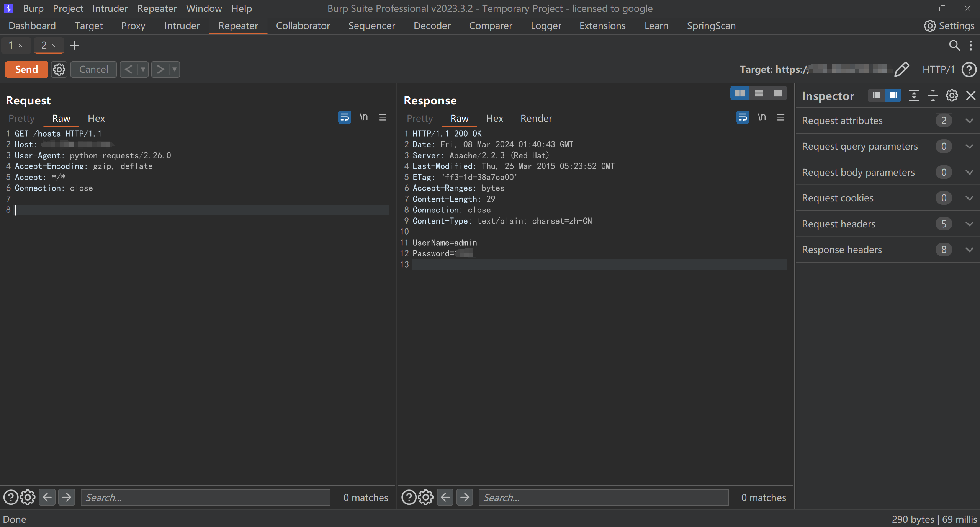
Task: Send the request
Action: coord(26,69)
